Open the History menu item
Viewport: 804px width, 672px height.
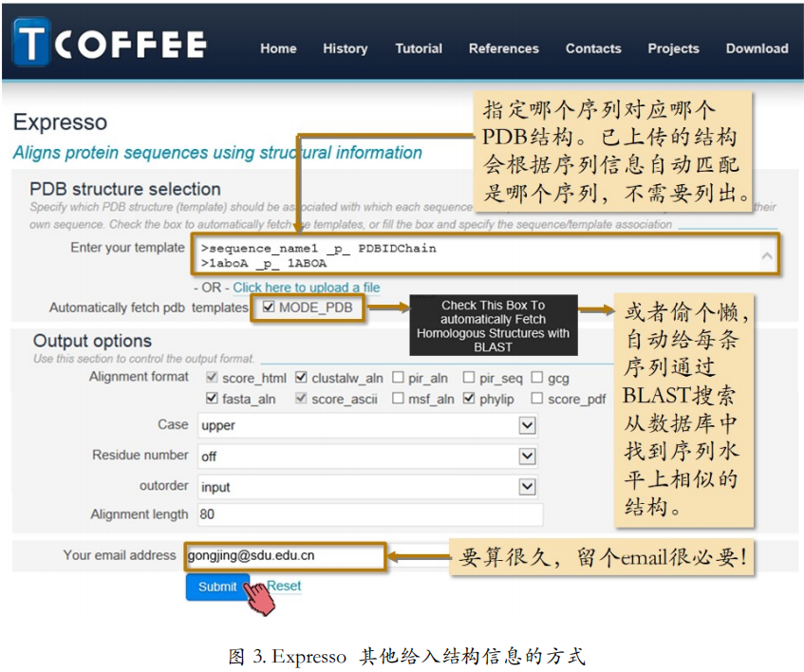[x=346, y=48]
